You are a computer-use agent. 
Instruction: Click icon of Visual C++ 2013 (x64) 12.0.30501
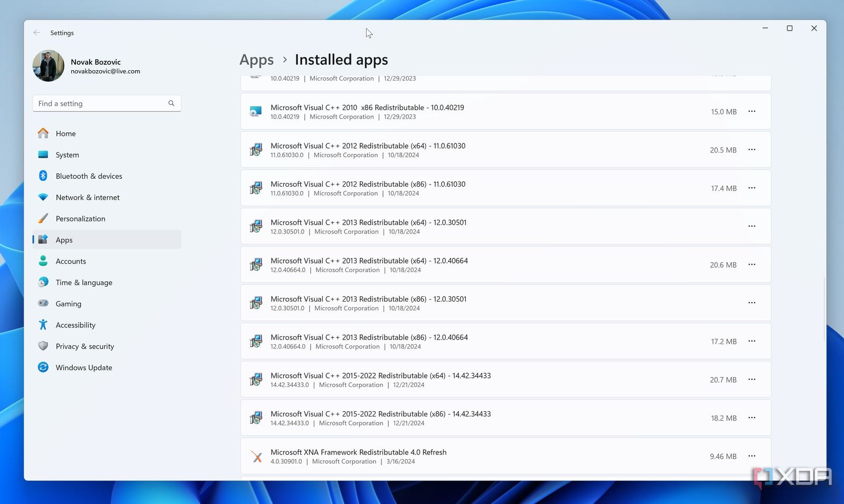256,227
